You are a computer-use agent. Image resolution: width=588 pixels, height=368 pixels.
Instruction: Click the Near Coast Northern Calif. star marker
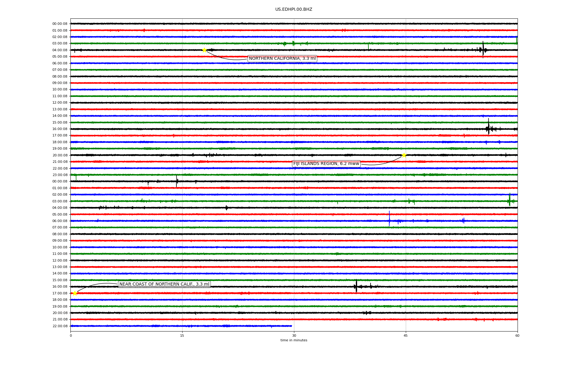point(75,293)
